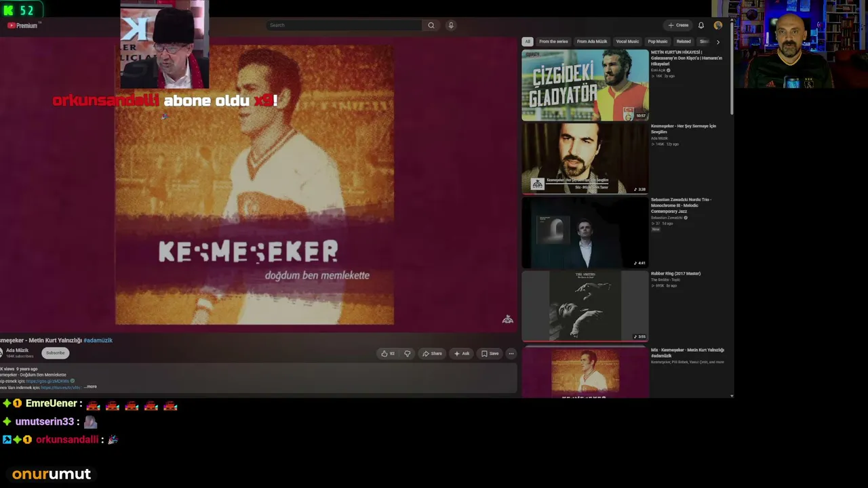This screenshot has width=868, height=488.
Task: Click the Ask button
Action: click(462, 353)
